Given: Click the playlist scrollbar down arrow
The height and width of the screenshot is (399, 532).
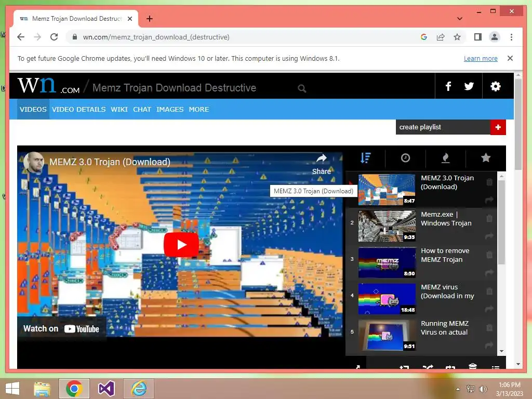Looking at the screenshot, I should (x=501, y=351).
